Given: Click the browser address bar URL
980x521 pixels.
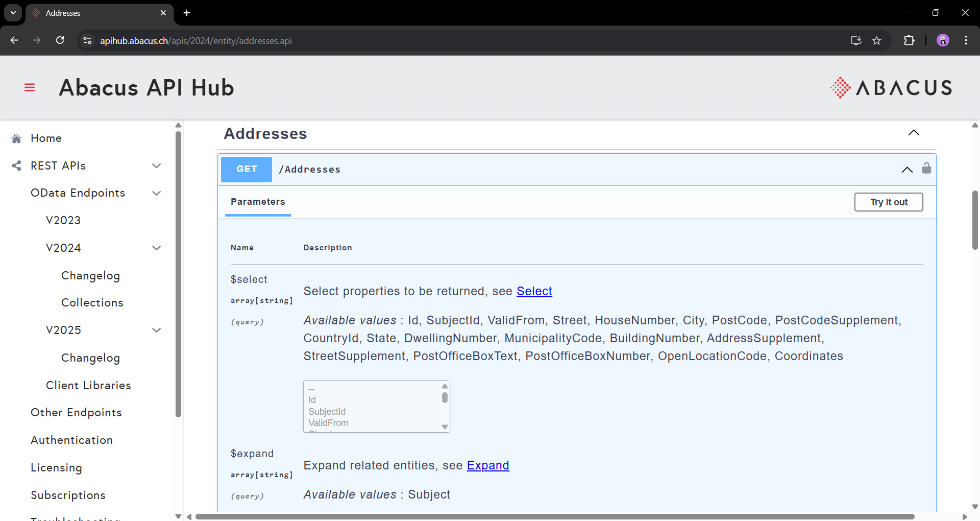Looking at the screenshot, I should point(196,41).
